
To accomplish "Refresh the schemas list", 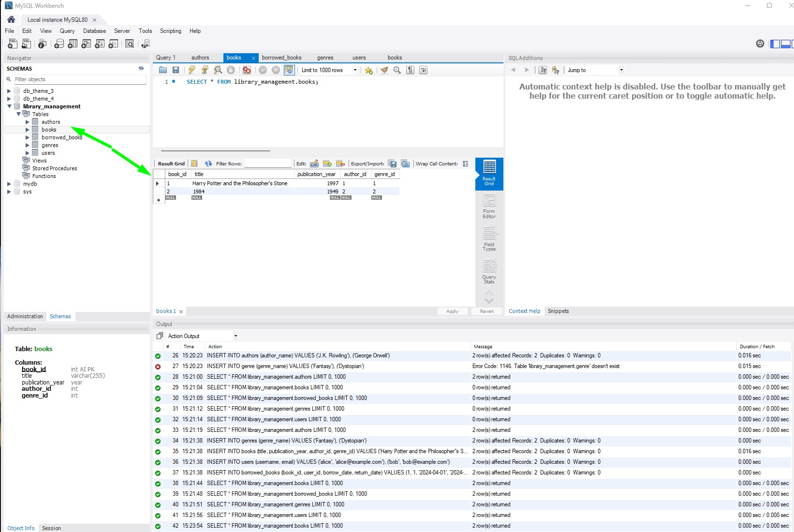I will tap(141, 69).
